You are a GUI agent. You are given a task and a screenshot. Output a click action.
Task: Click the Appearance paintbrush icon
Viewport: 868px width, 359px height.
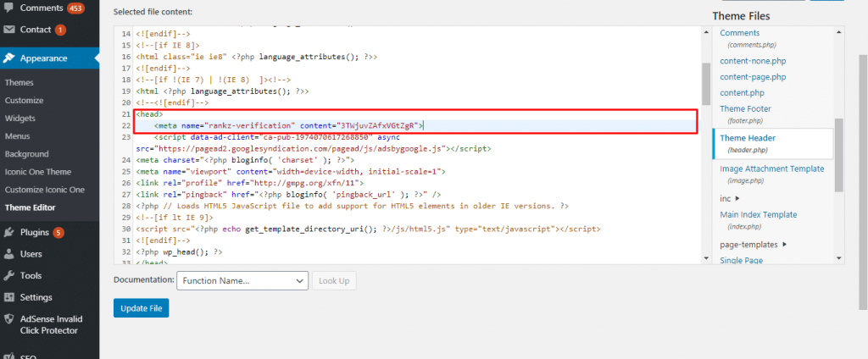(x=9, y=59)
